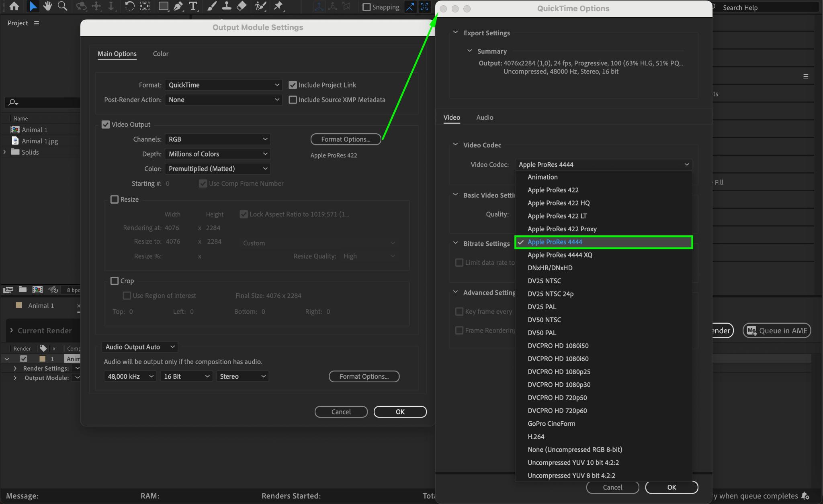Open the Audio Output Auto dropdown
823x504 pixels.
(140, 347)
